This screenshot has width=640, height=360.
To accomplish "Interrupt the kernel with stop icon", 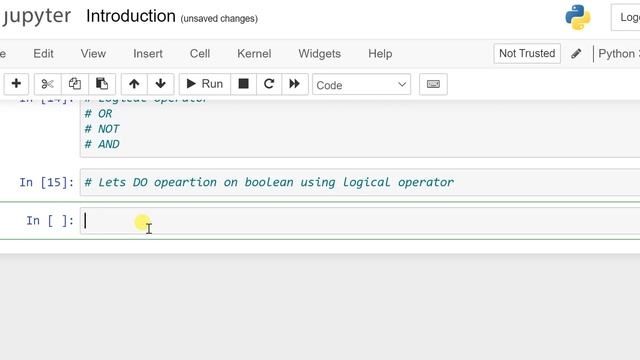I will click(243, 84).
